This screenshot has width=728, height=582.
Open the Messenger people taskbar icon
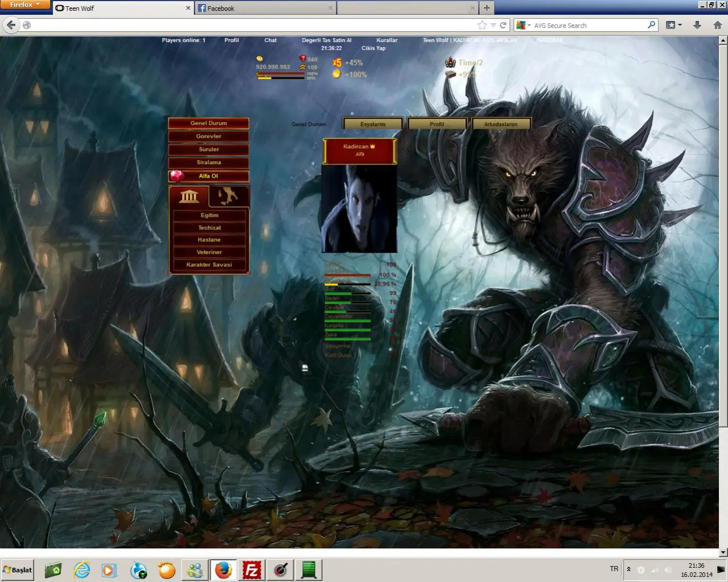[195, 570]
